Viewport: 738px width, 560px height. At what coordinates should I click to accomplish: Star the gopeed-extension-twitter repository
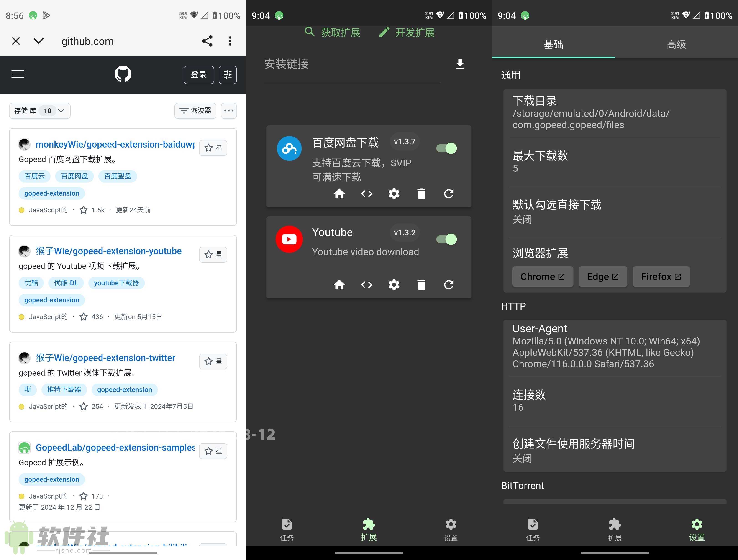tap(213, 361)
